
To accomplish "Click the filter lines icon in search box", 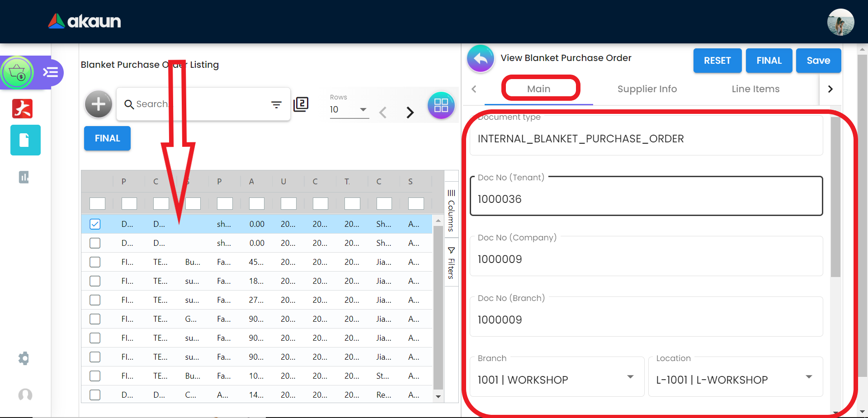I will click(276, 105).
